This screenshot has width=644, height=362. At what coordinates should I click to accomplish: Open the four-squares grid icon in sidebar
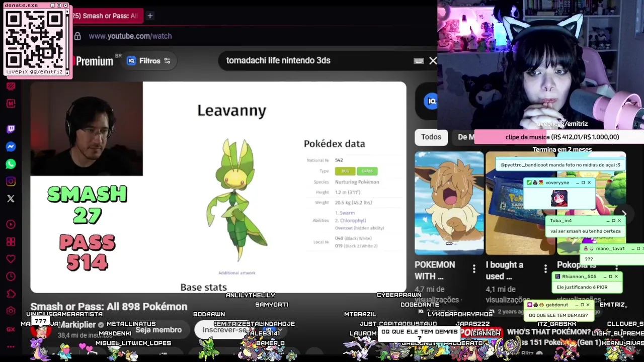coord(11,242)
